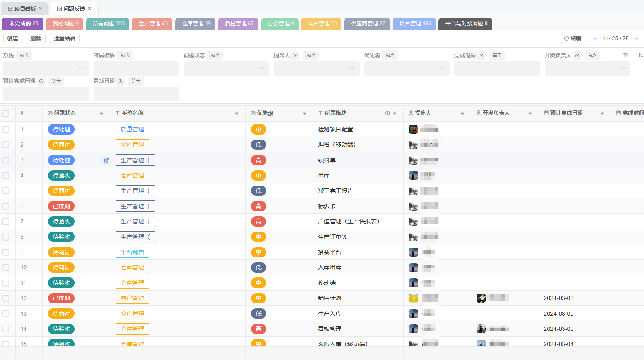
Task: Click circle icon beside 完成时间 filter label
Action: coord(481,56)
